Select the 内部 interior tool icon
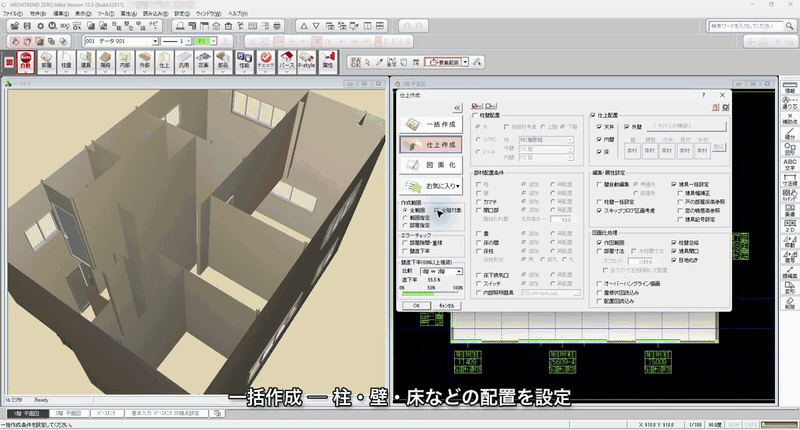This screenshot has height=430, width=800. [125, 61]
